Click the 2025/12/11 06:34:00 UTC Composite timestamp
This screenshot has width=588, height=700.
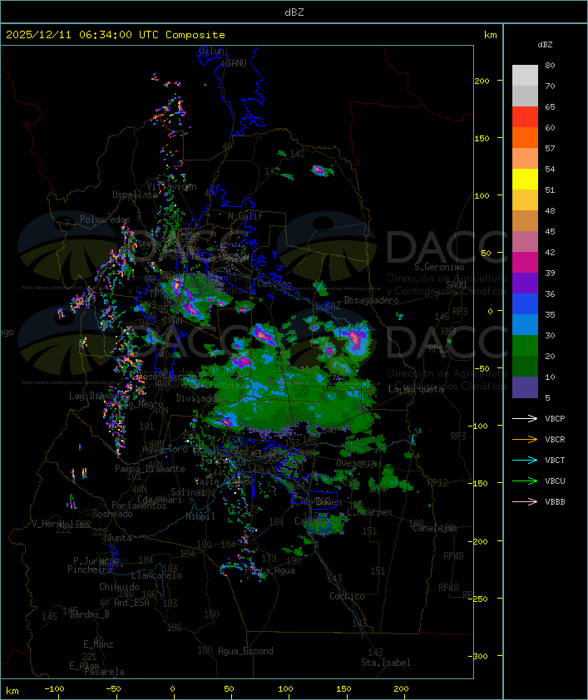[116, 35]
